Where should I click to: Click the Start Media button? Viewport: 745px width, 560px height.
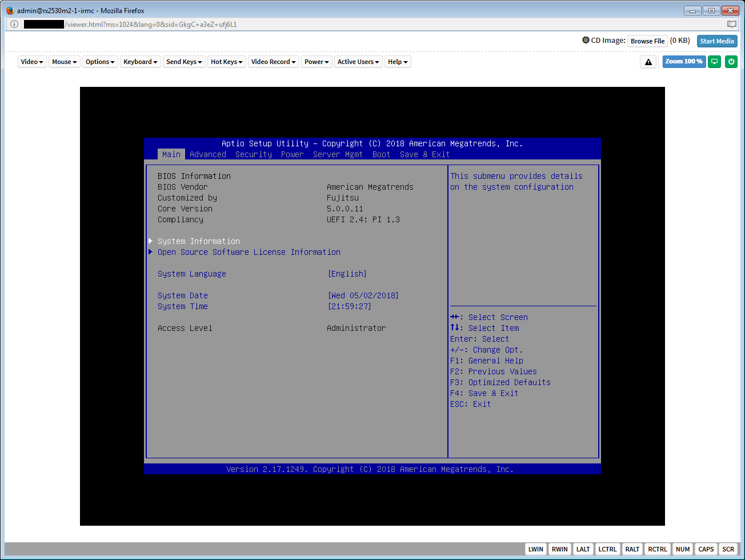pyautogui.click(x=717, y=41)
